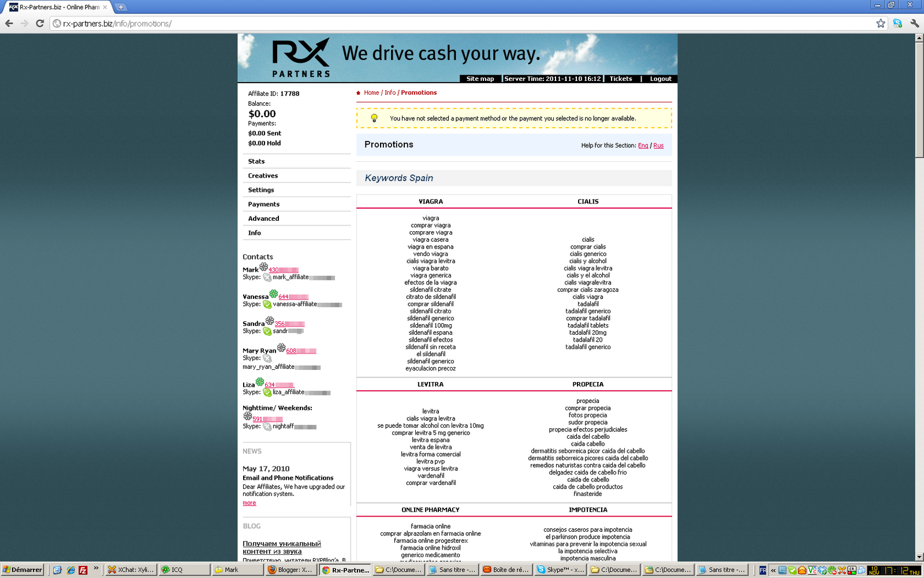Click the FR language indicator in tray
The image size is (924, 578).
tap(763, 570)
